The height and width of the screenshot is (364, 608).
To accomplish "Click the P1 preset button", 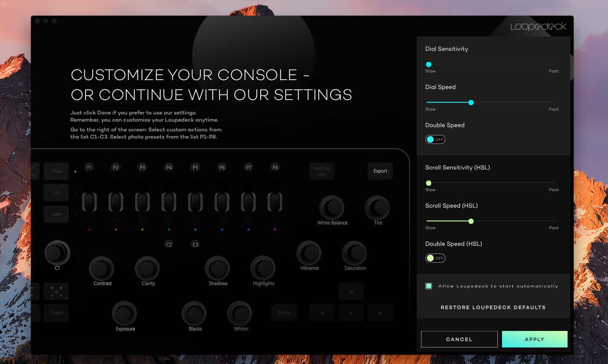I will 89,168.
